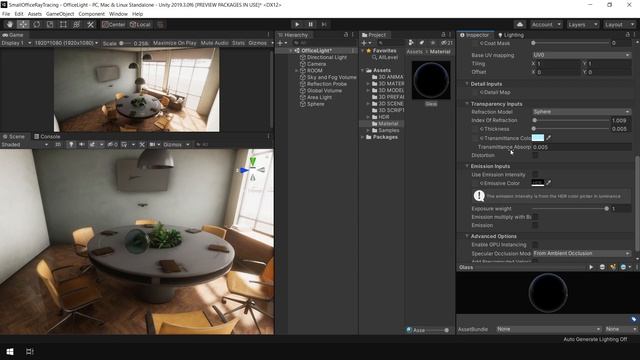The height and width of the screenshot is (360, 640).
Task: Adjust the Exposure weight slider
Action: tap(570, 209)
